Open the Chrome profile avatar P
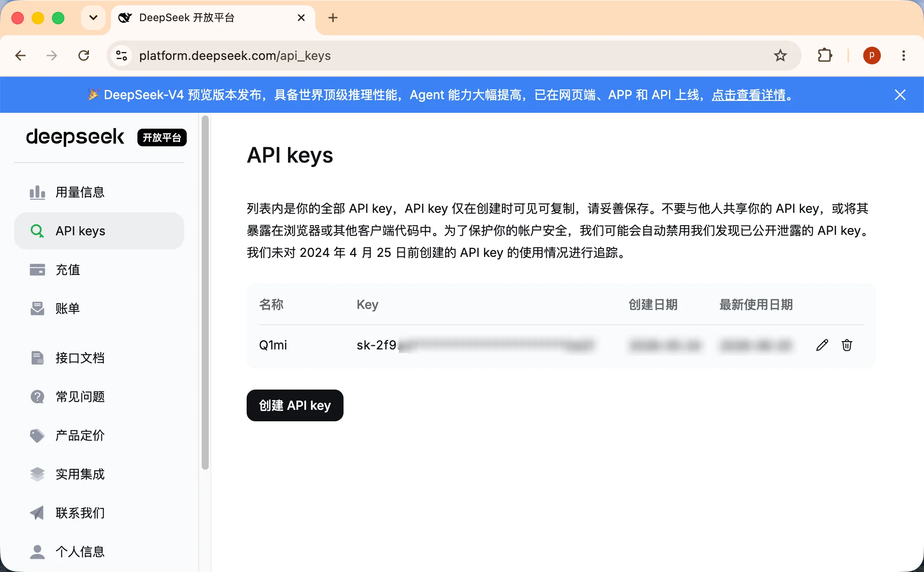Image resolution: width=924 pixels, height=572 pixels. click(872, 56)
